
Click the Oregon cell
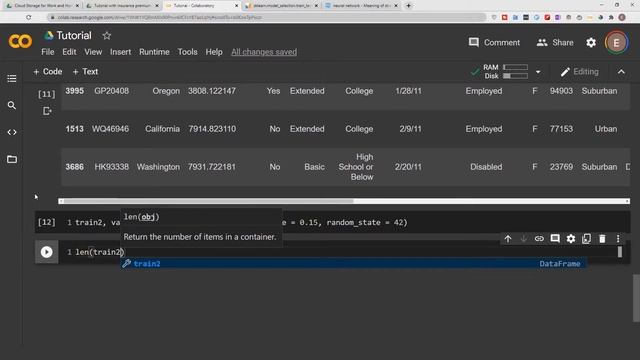[166, 91]
